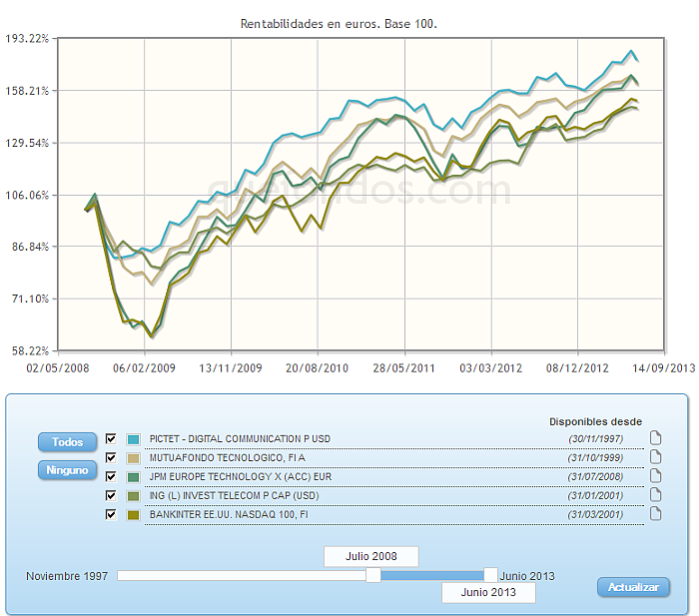Select the ING (L) INVEST TELECOM P CAP name
This screenshot has width=699, height=616.
point(234,495)
